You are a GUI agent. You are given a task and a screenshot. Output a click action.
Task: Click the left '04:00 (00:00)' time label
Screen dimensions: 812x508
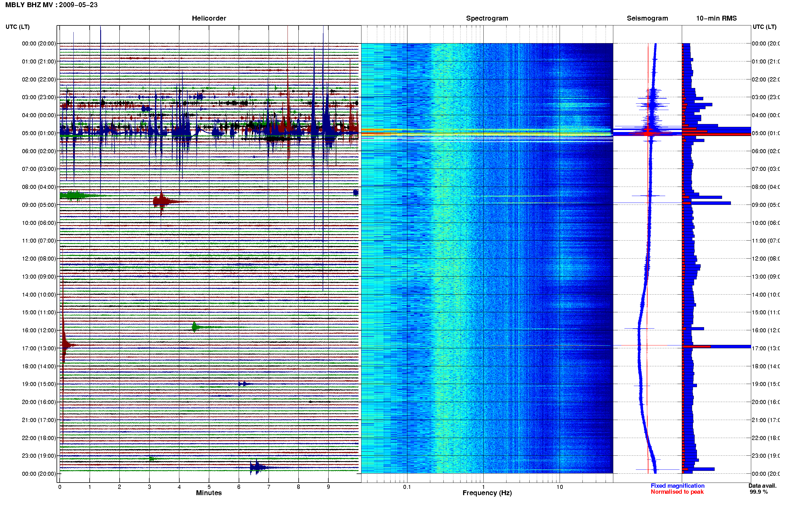(x=39, y=115)
